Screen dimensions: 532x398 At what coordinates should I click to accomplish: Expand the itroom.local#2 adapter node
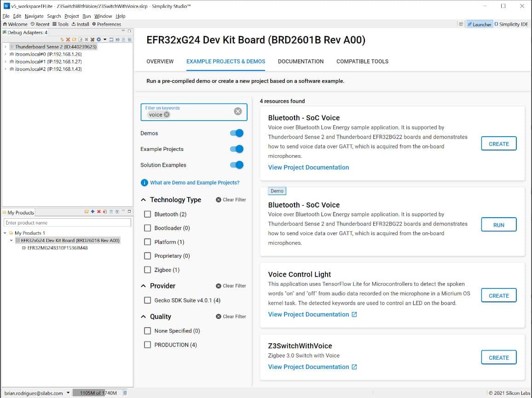[6, 69]
